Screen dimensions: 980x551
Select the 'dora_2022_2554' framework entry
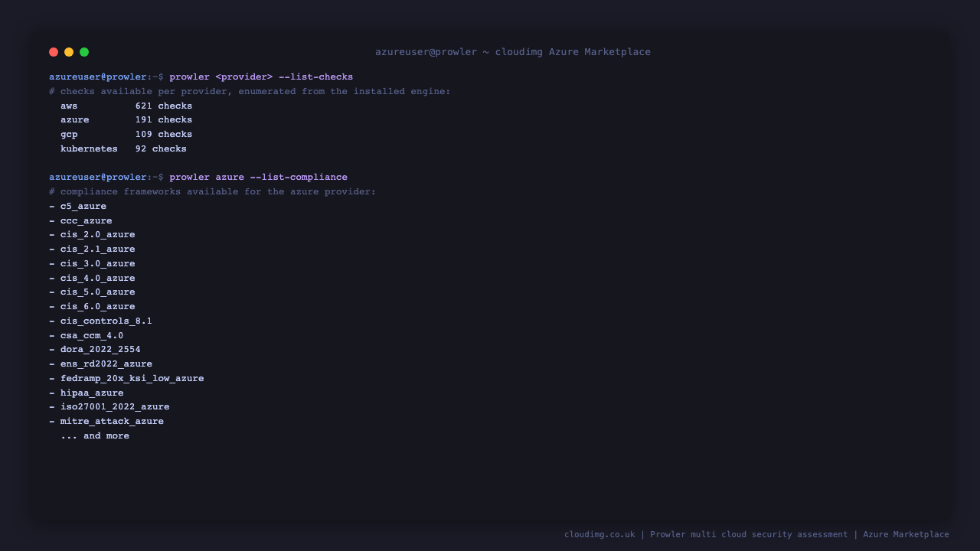[95, 350]
